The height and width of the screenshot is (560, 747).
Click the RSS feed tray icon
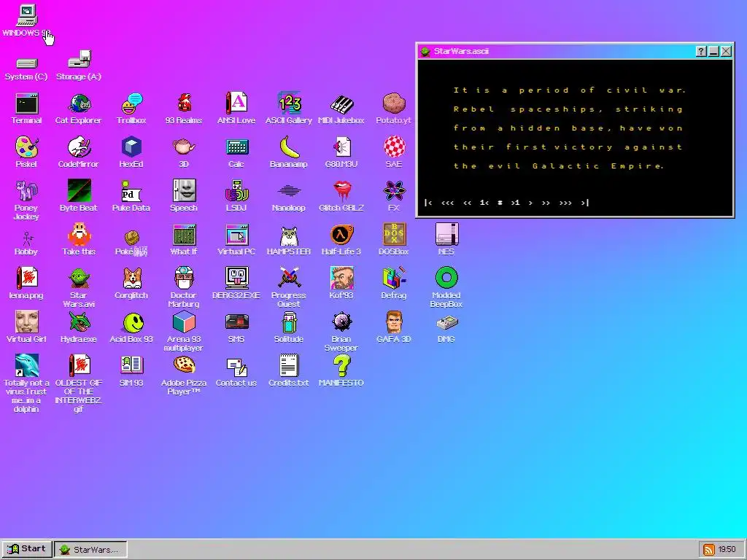709,550
